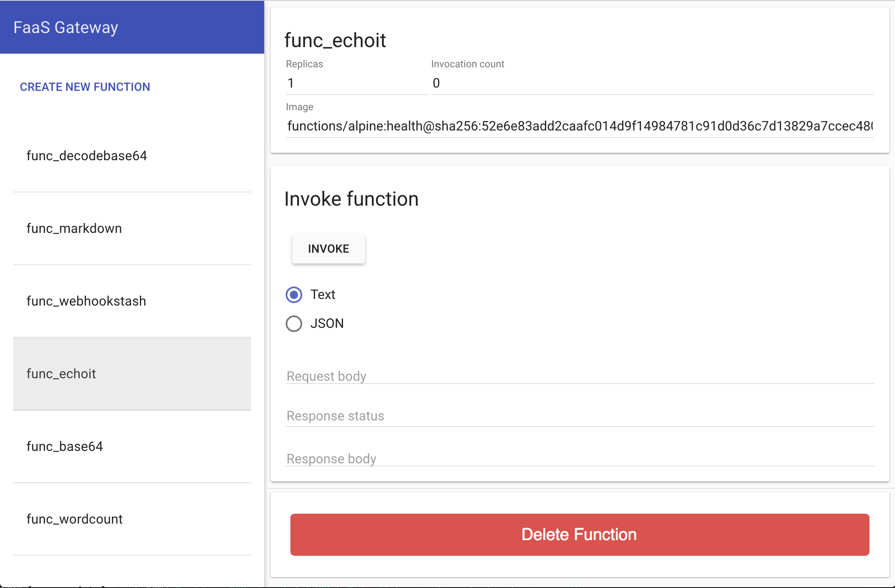Select func_decodebase64 in the function list
Viewport: 895px width, 588px height.
(132, 156)
